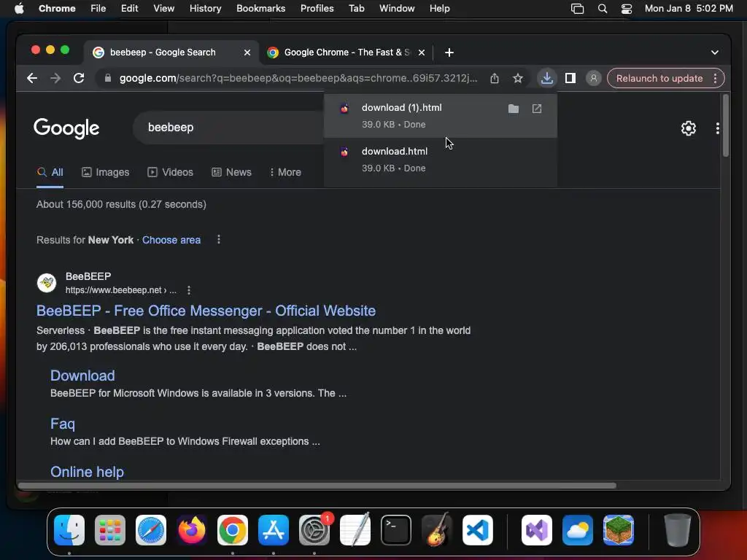The height and width of the screenshot is (560, 747).
Task: Select the Images search tab
Action: (x=105, y=172)
